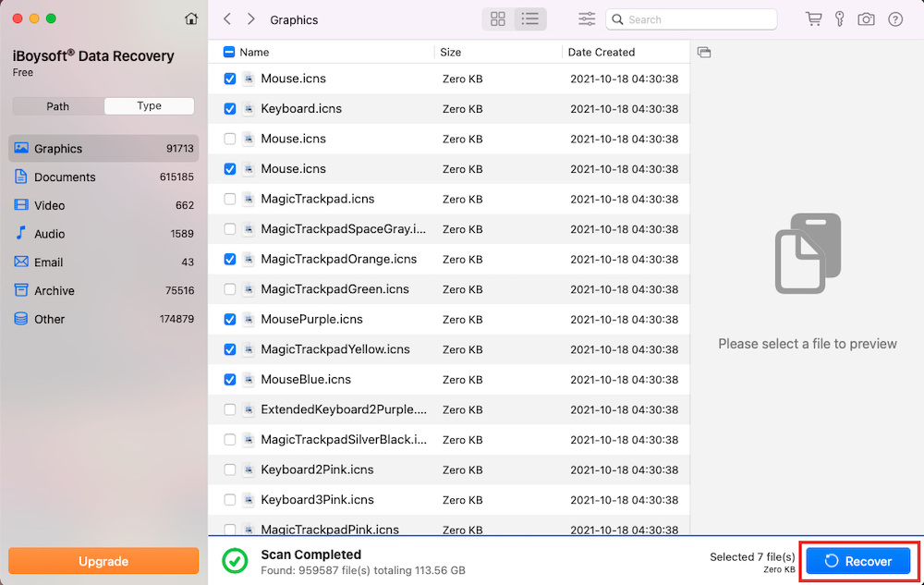Screen dimensions: 924x585
Task: Click the file icon beside Keyboard.icns
Action: [x=249, y=108]
